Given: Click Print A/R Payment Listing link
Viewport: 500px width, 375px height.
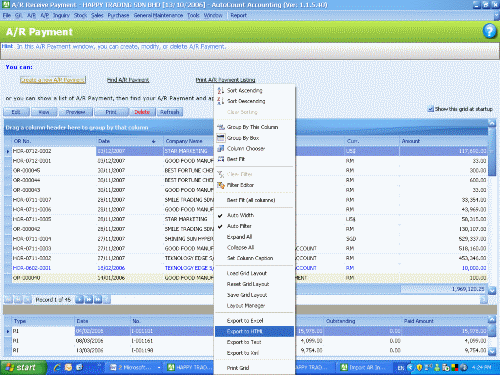Looking at the screenshot, I should coord(225,80).
